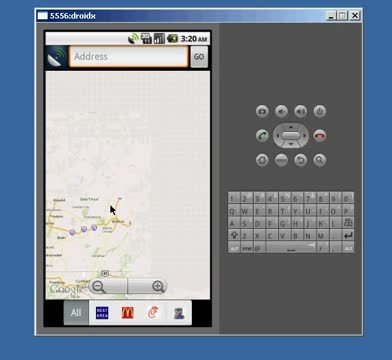Zoom in the map
This screenshot has width=392, height=360.
pyautogui.click(x=147, y=286)
